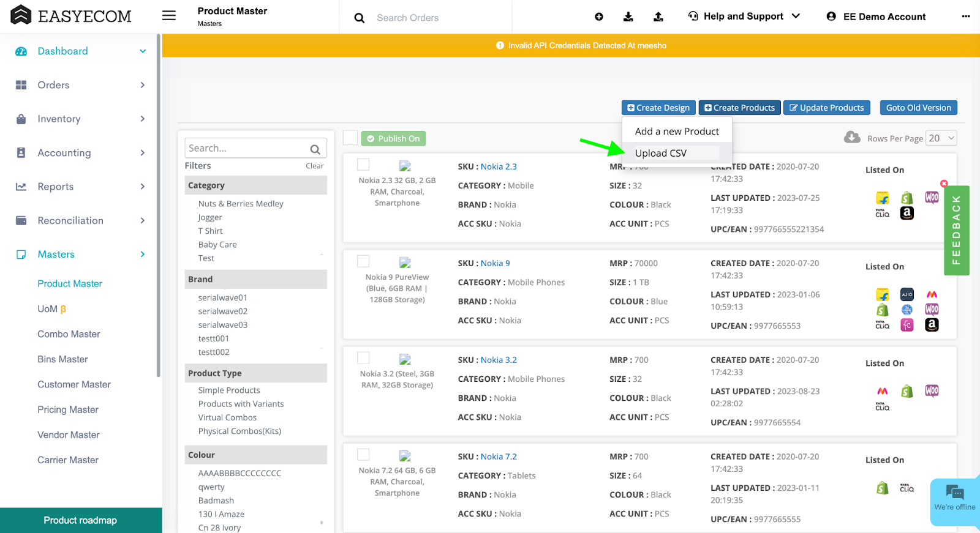This screenshot has height=533, width=980.
Task: Click the Nokia 9 product thumbnail
Action: 405,263
